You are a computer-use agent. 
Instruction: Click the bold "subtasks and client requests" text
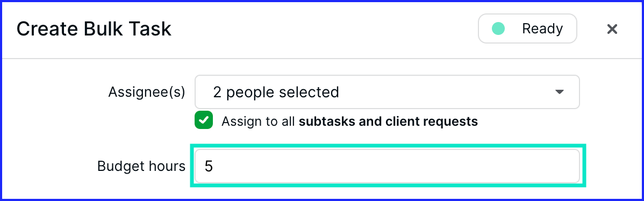(x=388, y=121)
